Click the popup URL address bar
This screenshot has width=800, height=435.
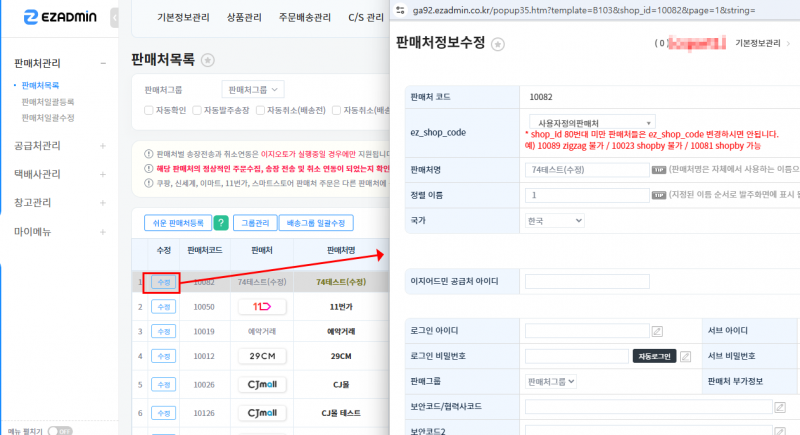point(584,10)
